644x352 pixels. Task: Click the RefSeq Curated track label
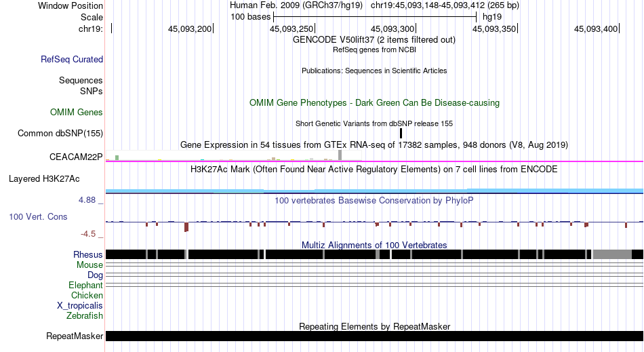(71, 60)
